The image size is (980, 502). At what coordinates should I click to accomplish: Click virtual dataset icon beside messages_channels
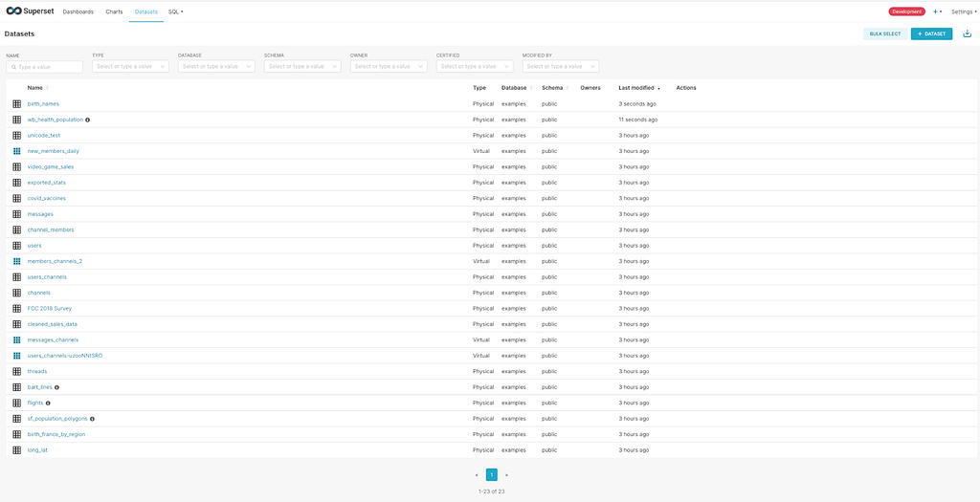click(17, 339)
